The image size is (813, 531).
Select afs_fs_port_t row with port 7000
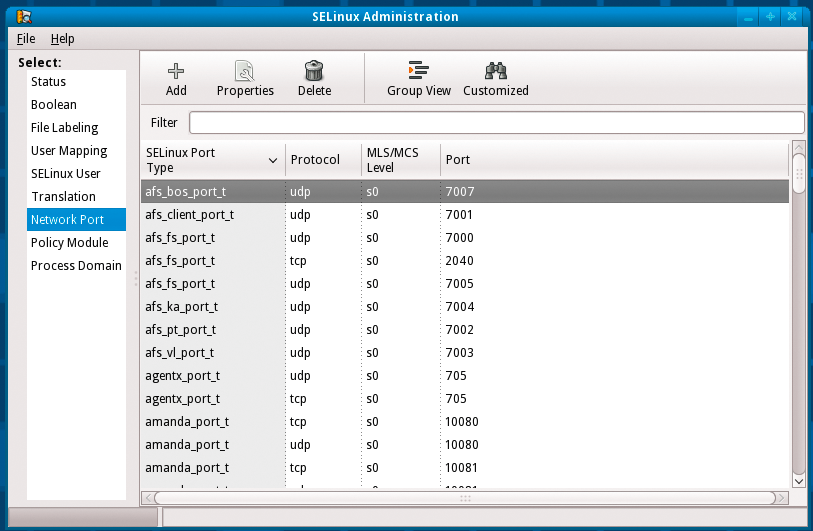[465, 237]
